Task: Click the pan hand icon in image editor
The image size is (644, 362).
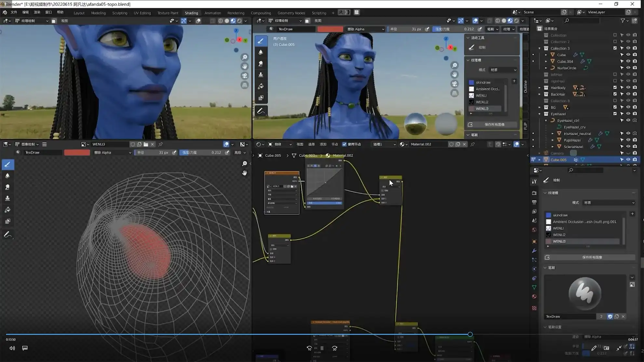Action: [x=245, y=173]
